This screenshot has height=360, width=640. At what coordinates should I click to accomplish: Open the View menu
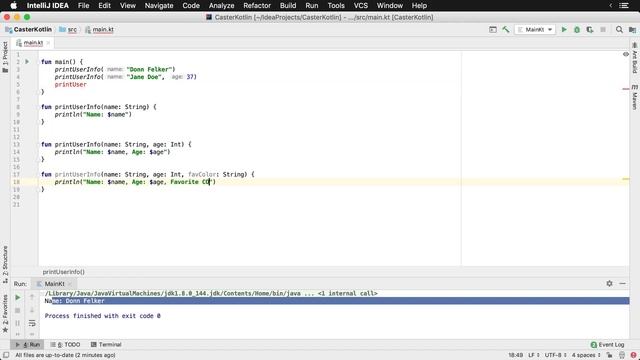pos(127,6)
